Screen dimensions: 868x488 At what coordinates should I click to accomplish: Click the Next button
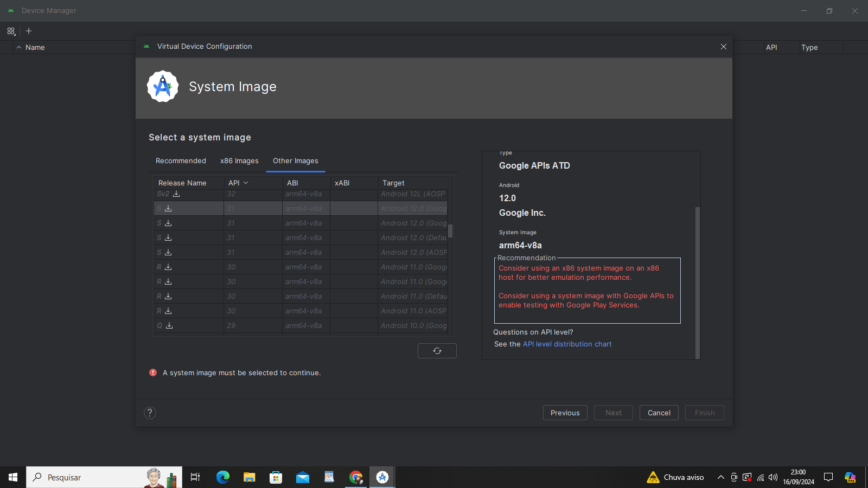(614, 413)
